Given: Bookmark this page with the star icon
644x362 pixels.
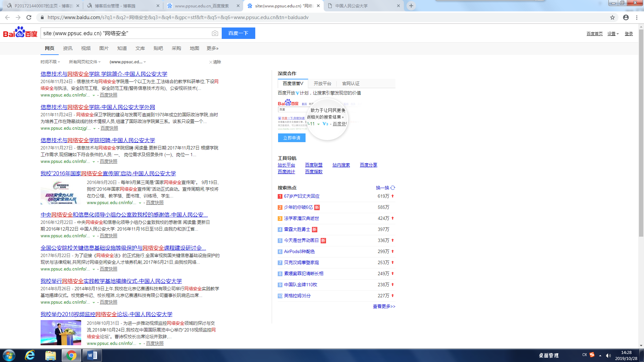Looking at the screenshot, I should click(612, 17).
